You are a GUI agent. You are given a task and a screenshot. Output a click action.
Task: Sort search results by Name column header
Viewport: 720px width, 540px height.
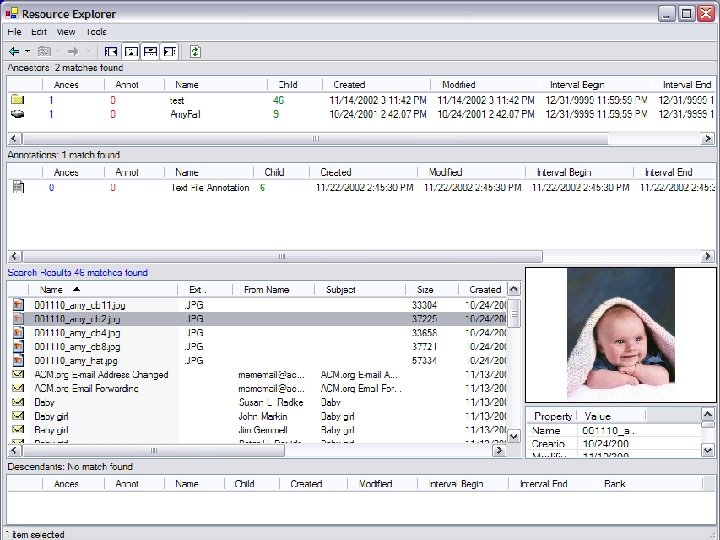50,290
